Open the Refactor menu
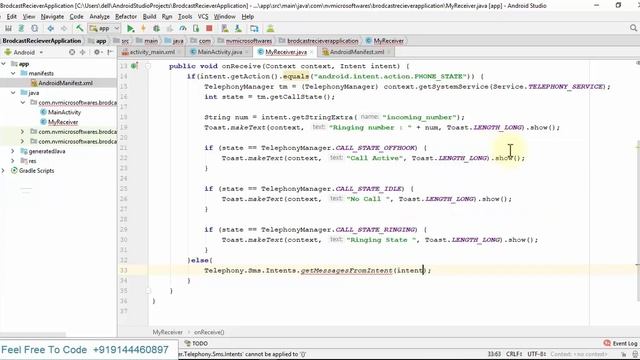This screenshot has width=640, height=360. [126, 17]
